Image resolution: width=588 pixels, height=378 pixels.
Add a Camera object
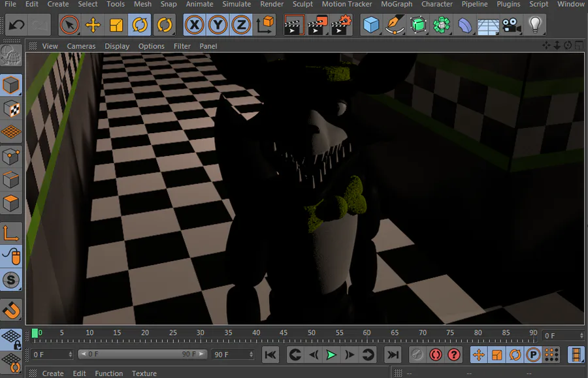(512, 25)
